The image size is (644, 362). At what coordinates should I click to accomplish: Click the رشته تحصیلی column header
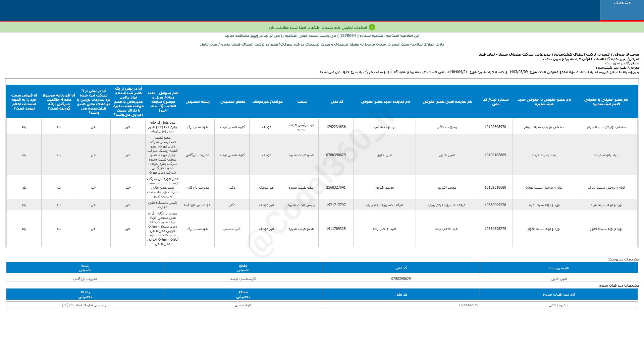click(198, 102)
